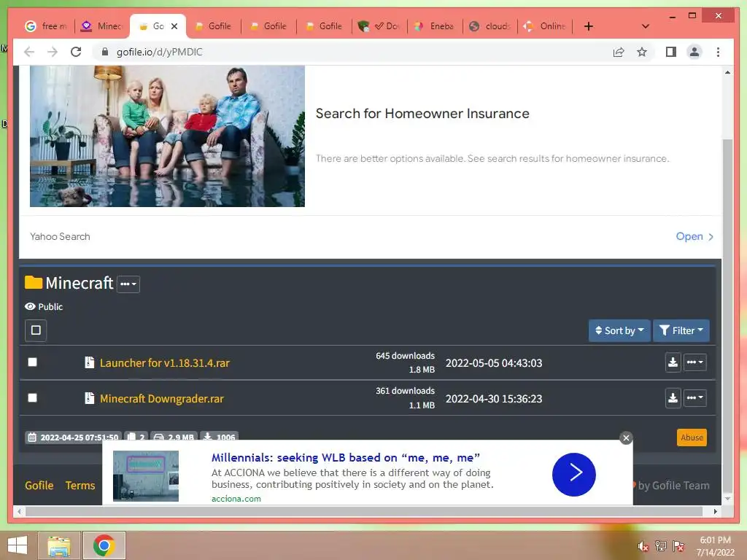This screenshot has width=747, height=560.
Task: Open the Chrome profile avatar
Action: click(694, 52)
